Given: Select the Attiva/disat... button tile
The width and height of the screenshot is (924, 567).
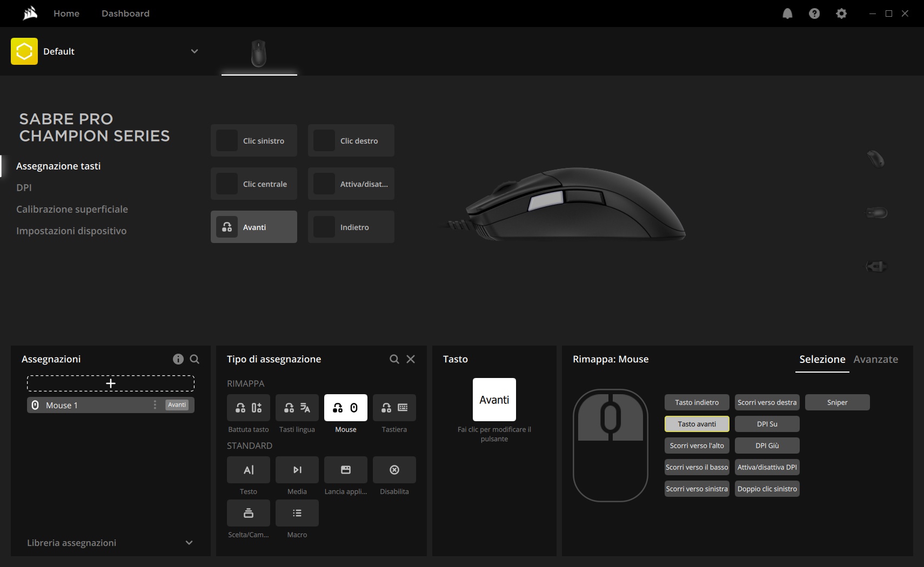Looking at the screenshot, I should pyautogui.click(x=351, y=184).
